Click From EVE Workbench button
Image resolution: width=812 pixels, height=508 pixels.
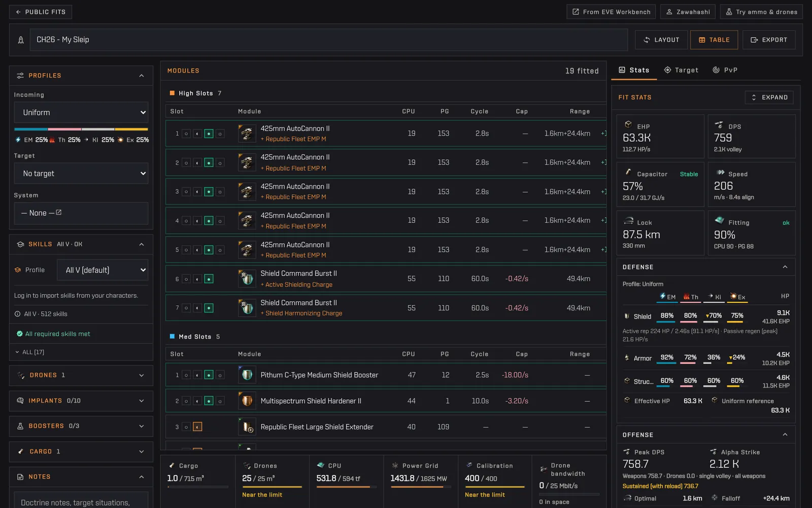(x=611, y=12)
